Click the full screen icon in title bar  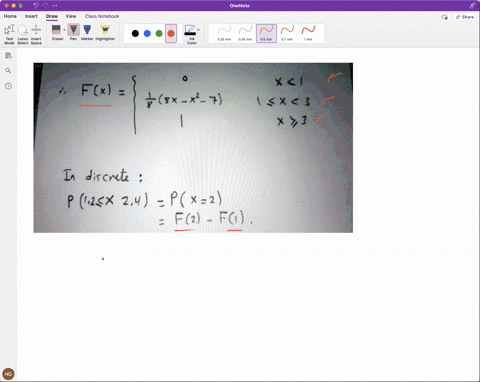(x=472, y=5)
